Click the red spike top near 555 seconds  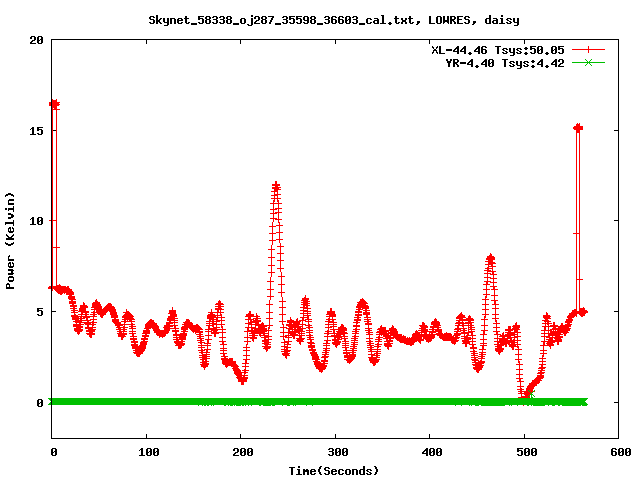pyautogui.click(x=578, y=128)
